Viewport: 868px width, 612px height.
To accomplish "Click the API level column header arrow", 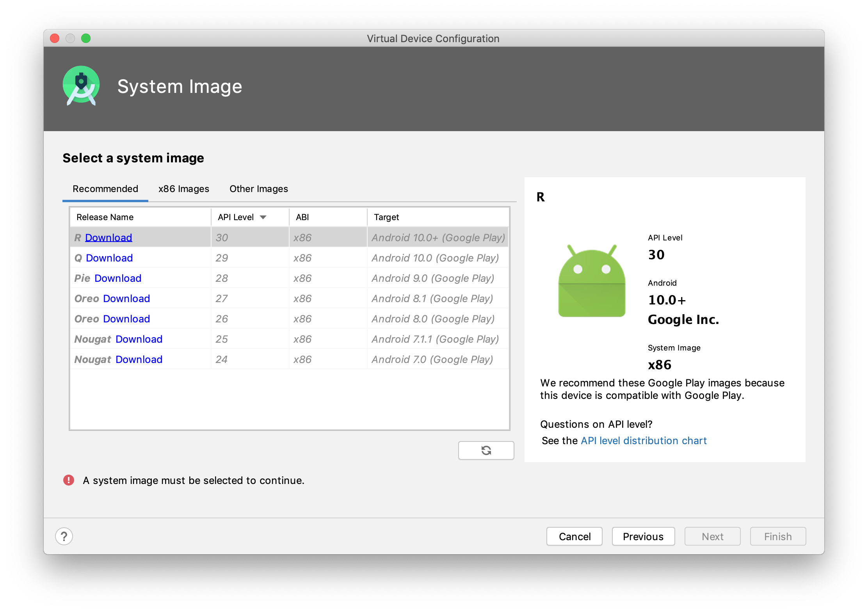I will pyautogui.click(x=264, y=217).
